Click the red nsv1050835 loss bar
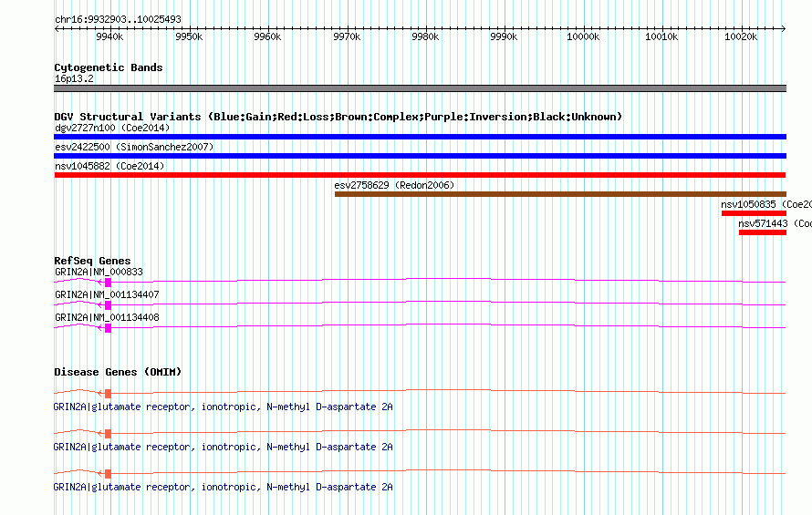The image size is (812, 515). click(754, 213)
